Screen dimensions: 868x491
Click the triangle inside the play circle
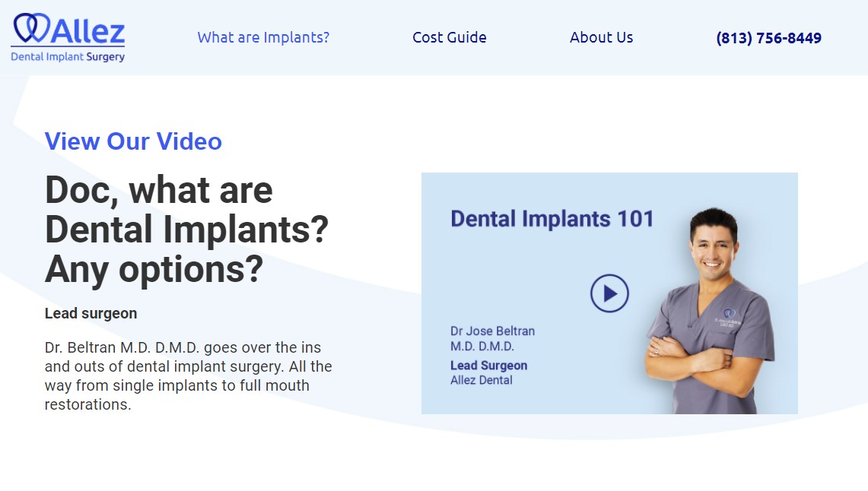pyautogui.click(x=610, y=293)
